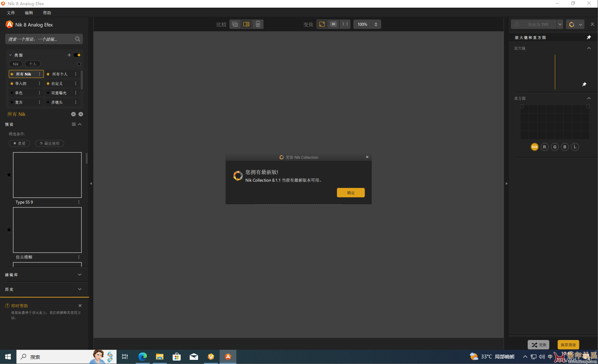Select the 双重曝光 category

pyautogui.click(x=59, y=93)
